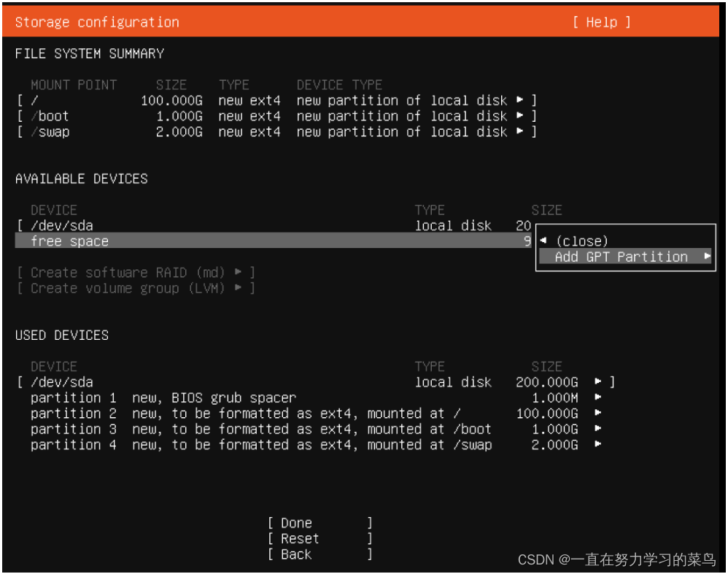This screenshot has height=574, width=728.
Task: Click the Done button
Action: pyautogui.click(x=320, y=523)
